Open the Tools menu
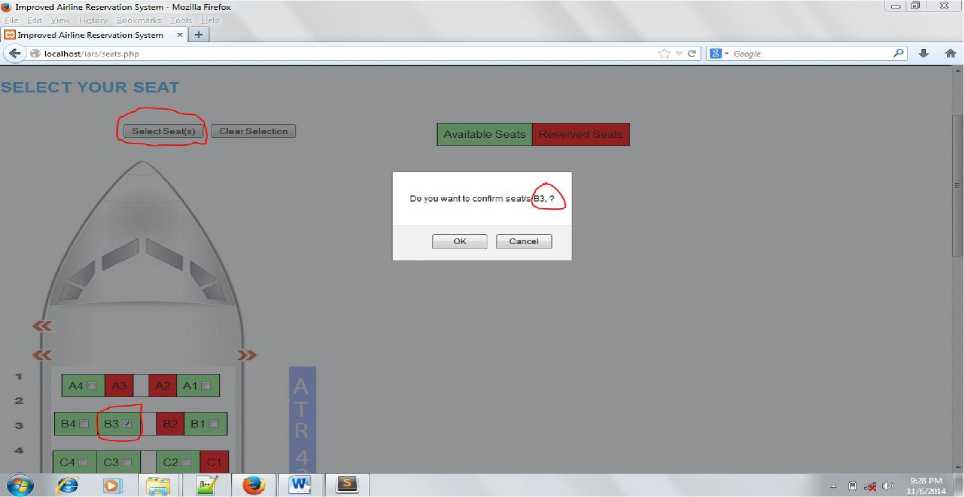The image size is (964, 497). point(180,20)
